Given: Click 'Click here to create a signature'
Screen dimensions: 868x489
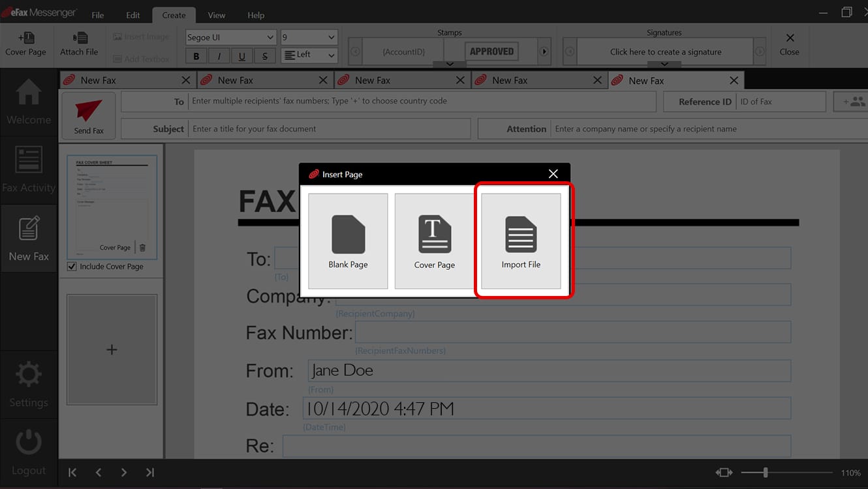Looking at the screenshot, I should [664, 50].
